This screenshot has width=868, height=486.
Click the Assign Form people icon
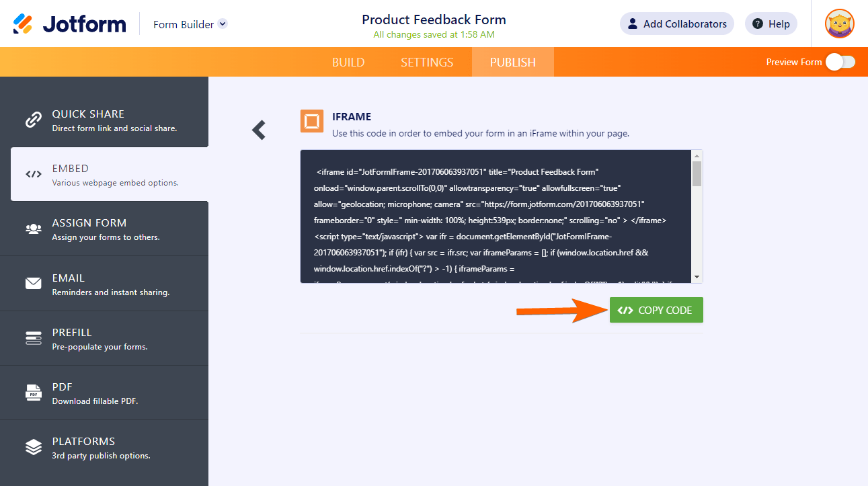(34, 229)
